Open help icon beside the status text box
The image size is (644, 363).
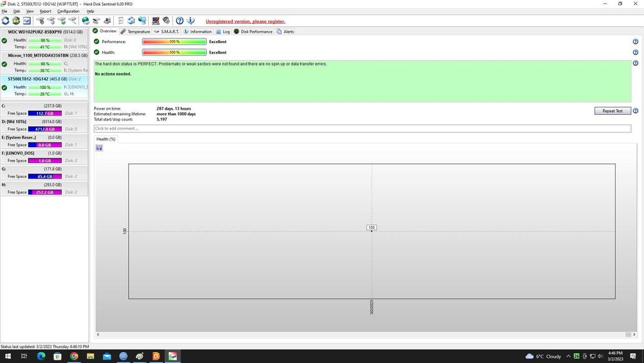point(636,63)
